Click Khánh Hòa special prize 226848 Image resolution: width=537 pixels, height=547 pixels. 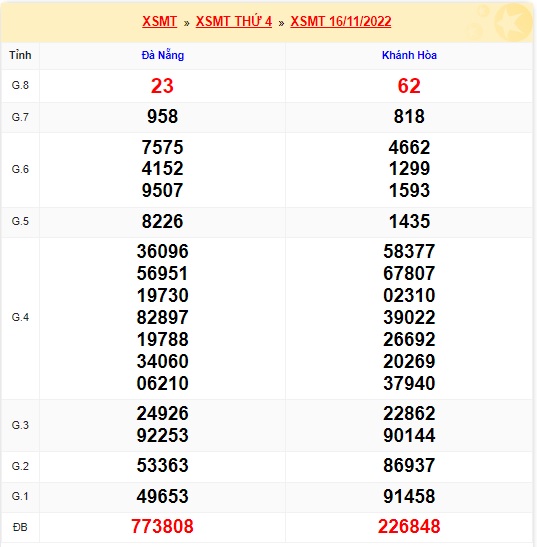[x=409, y=526]
